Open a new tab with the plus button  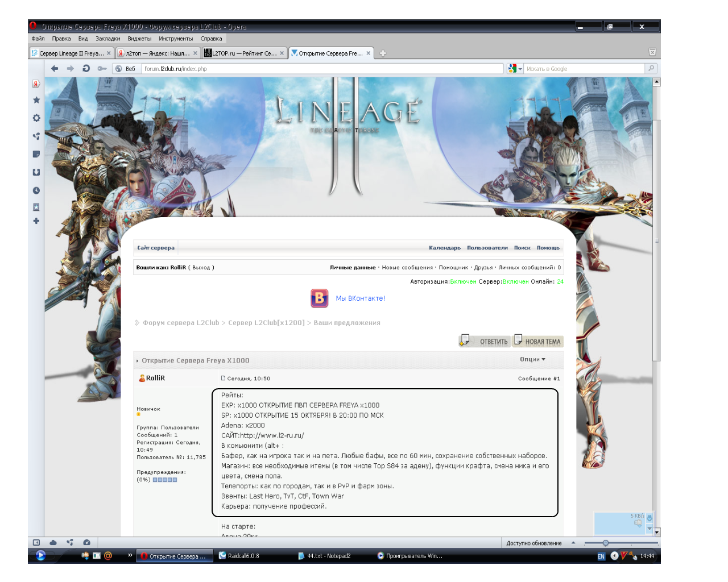click(383, 53)
